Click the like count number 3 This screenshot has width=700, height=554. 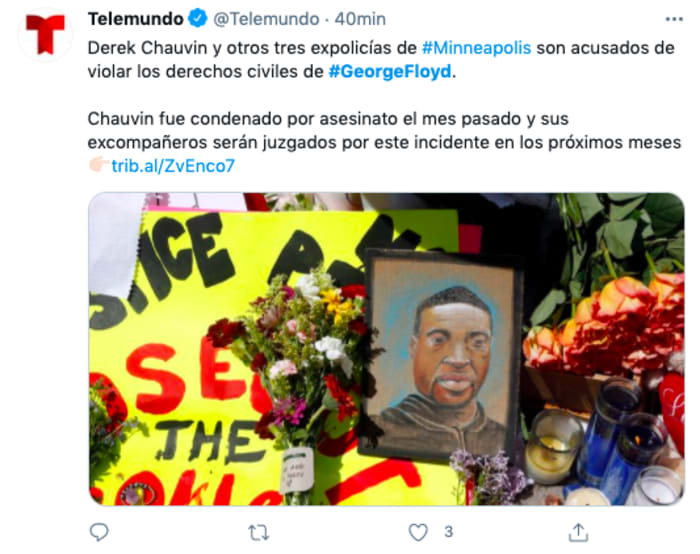click(x=448, y=532)
